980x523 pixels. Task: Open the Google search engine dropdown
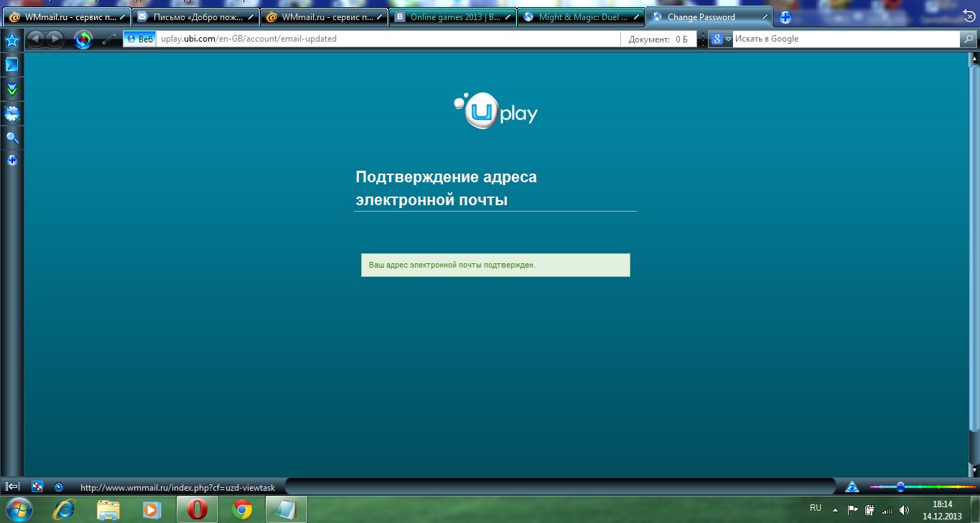[x=720, y=39]
